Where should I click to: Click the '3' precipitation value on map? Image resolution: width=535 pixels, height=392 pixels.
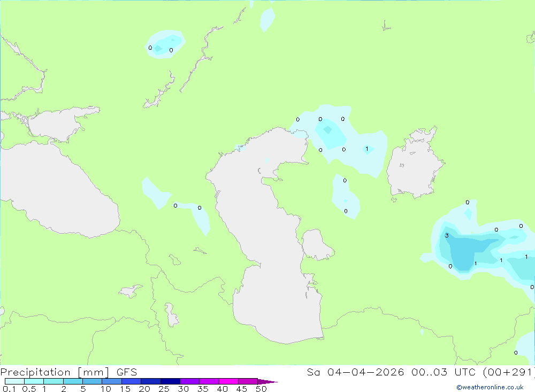click(x=447, y=235)
